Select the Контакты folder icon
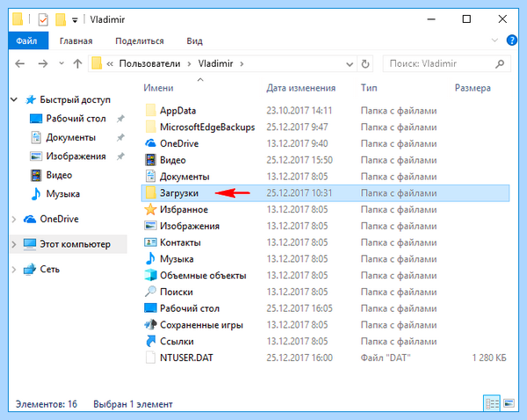The image size is (527, 420). [x=150, y=243]
